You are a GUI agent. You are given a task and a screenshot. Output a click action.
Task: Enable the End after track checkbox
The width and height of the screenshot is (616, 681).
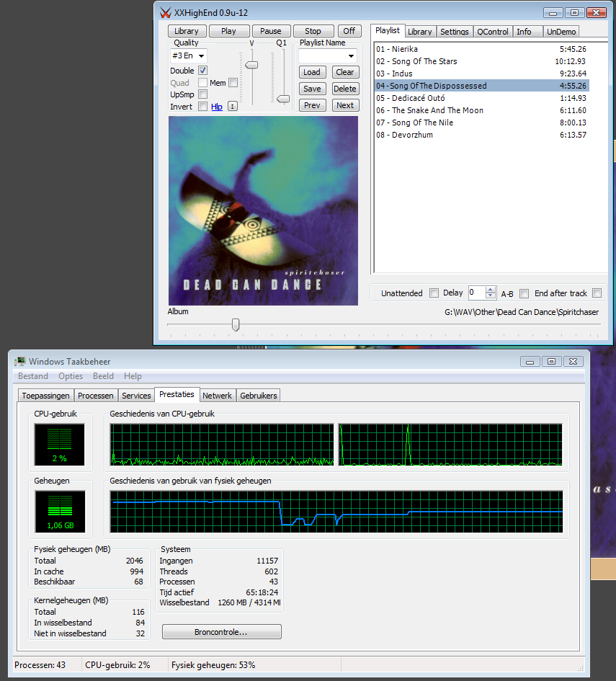click(597, 293)
